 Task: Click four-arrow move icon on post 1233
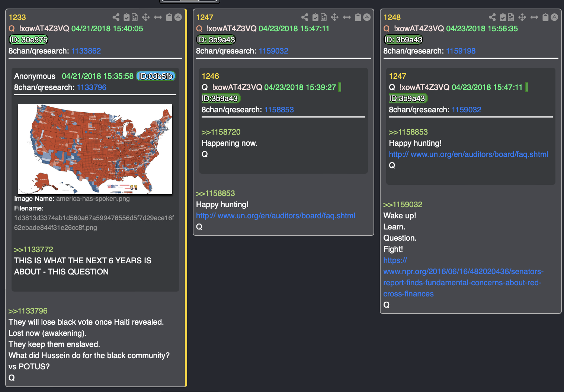(x=146, y=17)
